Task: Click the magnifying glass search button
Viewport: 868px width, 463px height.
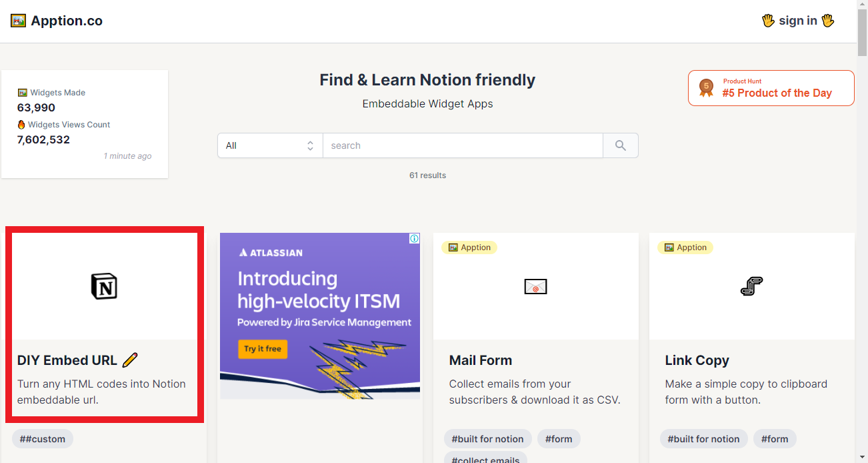Action: click(x=621, y=145)
